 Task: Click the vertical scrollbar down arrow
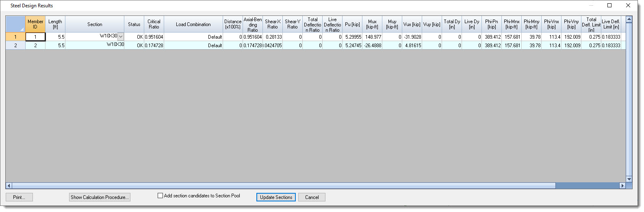click(x=629, y=179)
